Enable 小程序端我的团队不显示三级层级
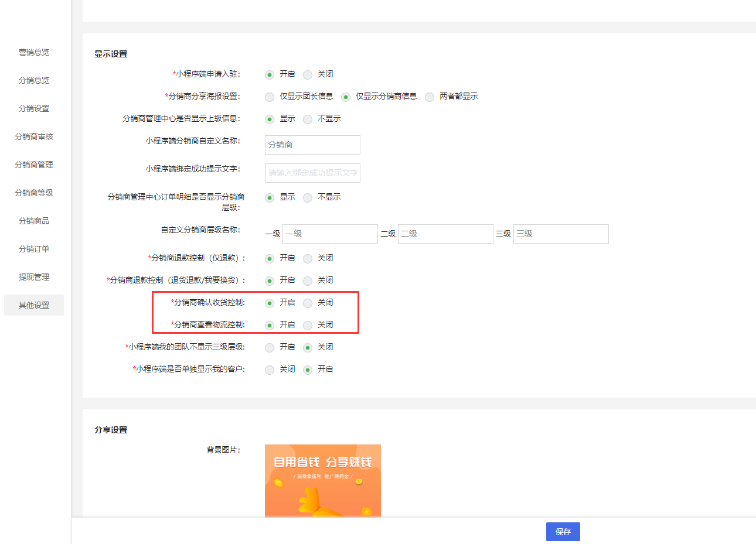This screenshot has height=544, width=756. pos(270,347)
